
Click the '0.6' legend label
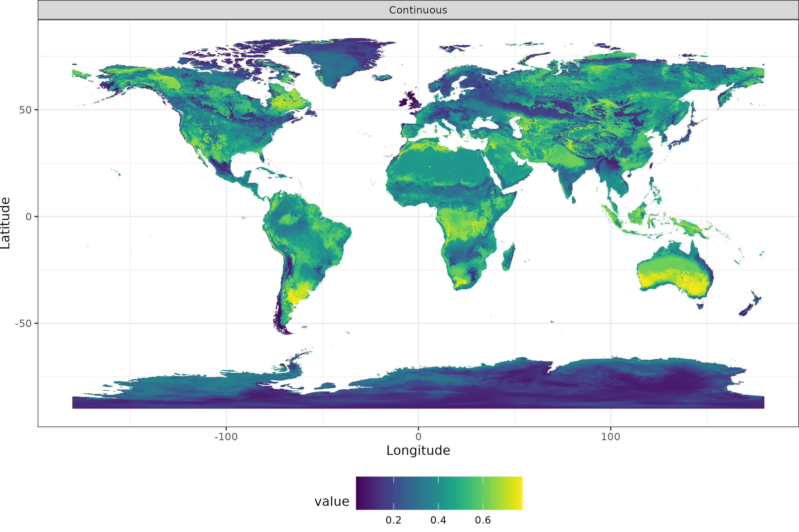[482, 520]
